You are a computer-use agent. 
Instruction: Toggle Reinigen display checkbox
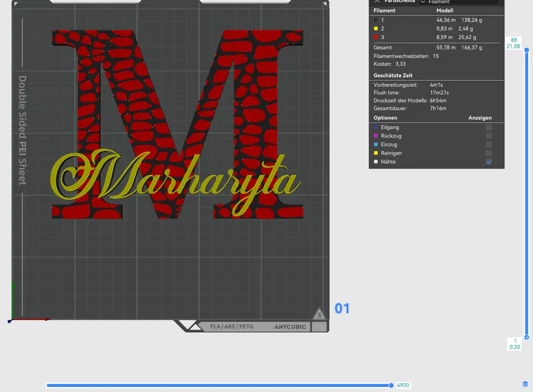pyautogui.click(x=488, y=153)
